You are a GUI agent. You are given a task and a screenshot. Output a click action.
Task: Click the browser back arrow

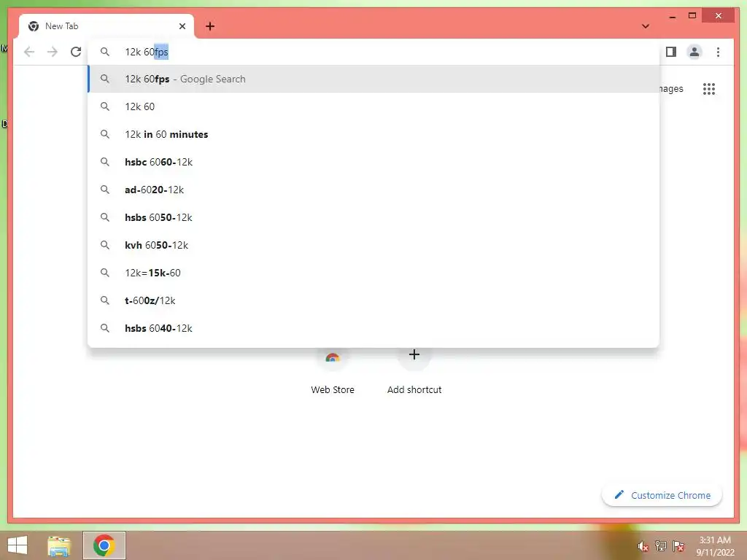point(29,52)
